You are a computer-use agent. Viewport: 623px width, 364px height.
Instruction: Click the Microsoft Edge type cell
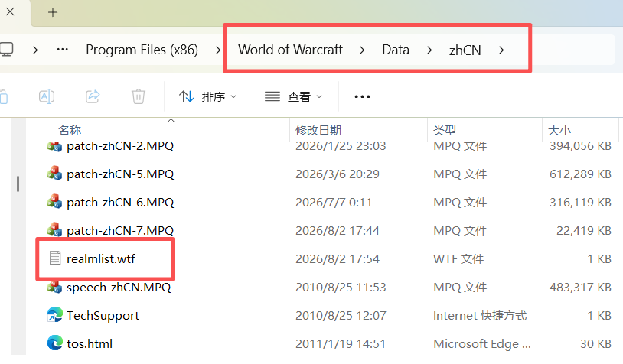click(x=481, y=344)
